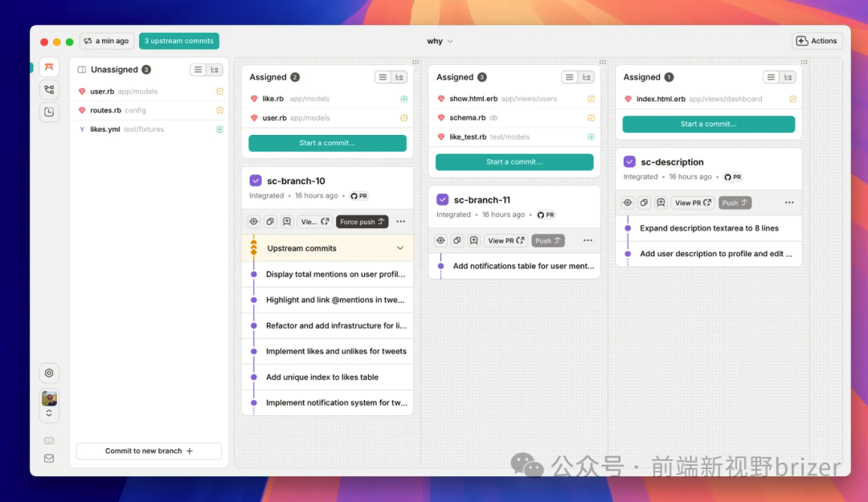
Task: Start a commit in sc-description lane
Action: coord(709,124)
